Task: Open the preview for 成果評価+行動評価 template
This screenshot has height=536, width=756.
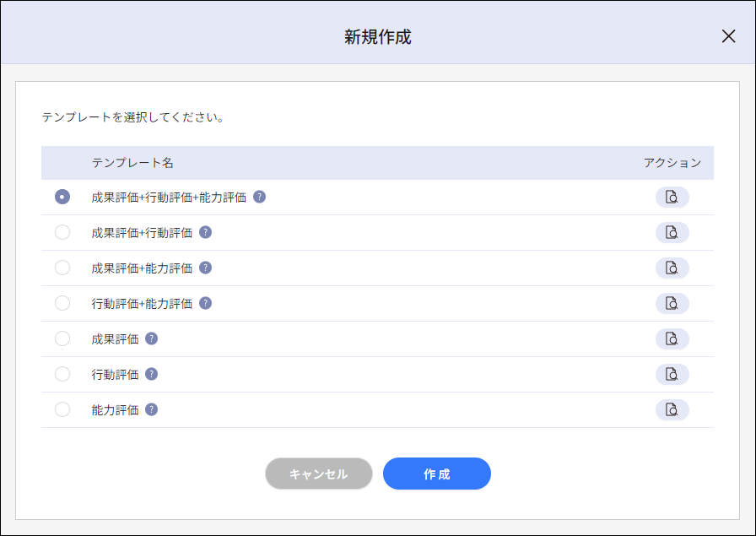Action: click(x=672, y=233)
